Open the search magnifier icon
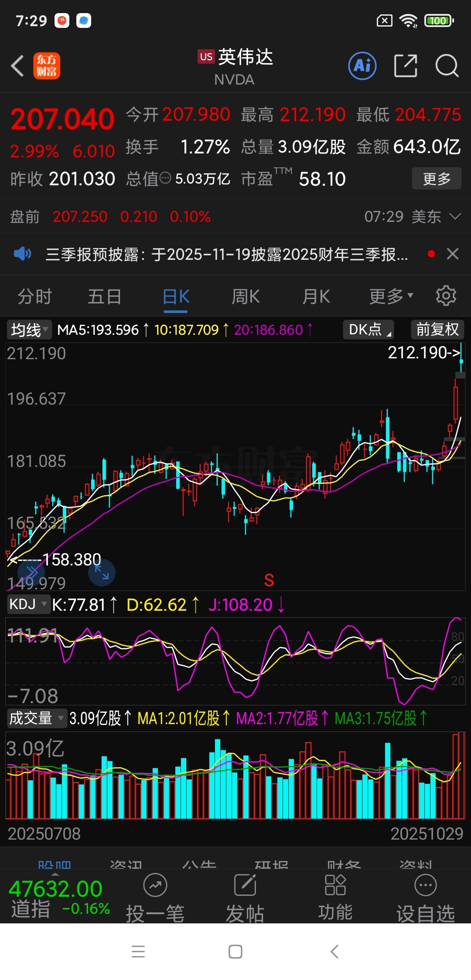The image size is (471, 980). pos(447,66)
